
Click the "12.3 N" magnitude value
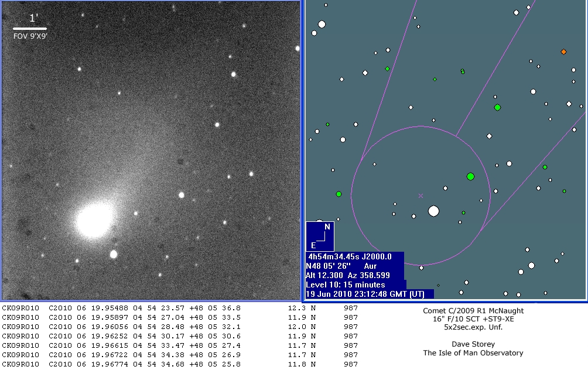pos(302,308)
